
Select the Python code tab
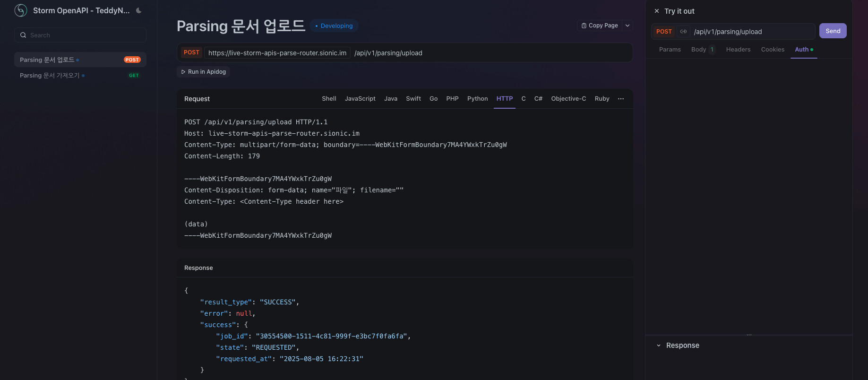pos(477,99)
